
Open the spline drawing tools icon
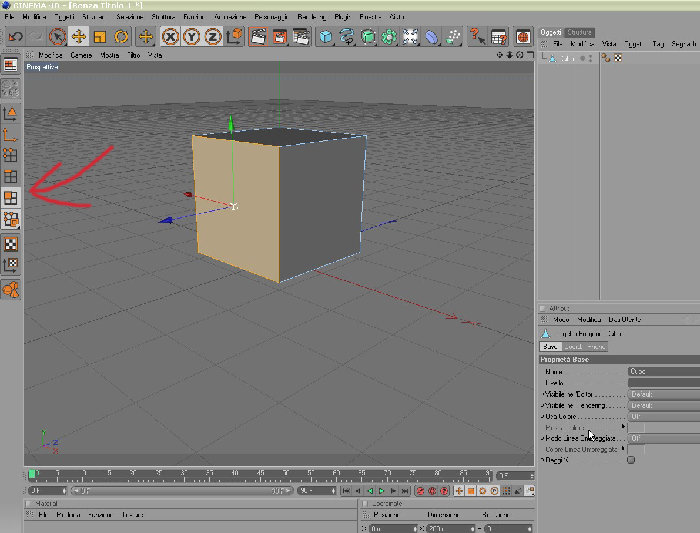tap(347, 37)
